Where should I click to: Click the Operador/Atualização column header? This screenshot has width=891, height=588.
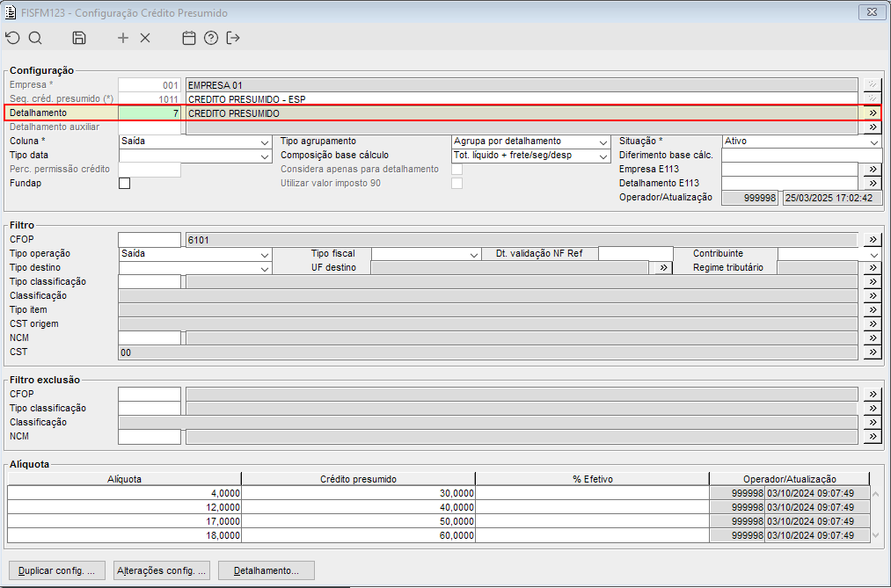tap(790, 479)
